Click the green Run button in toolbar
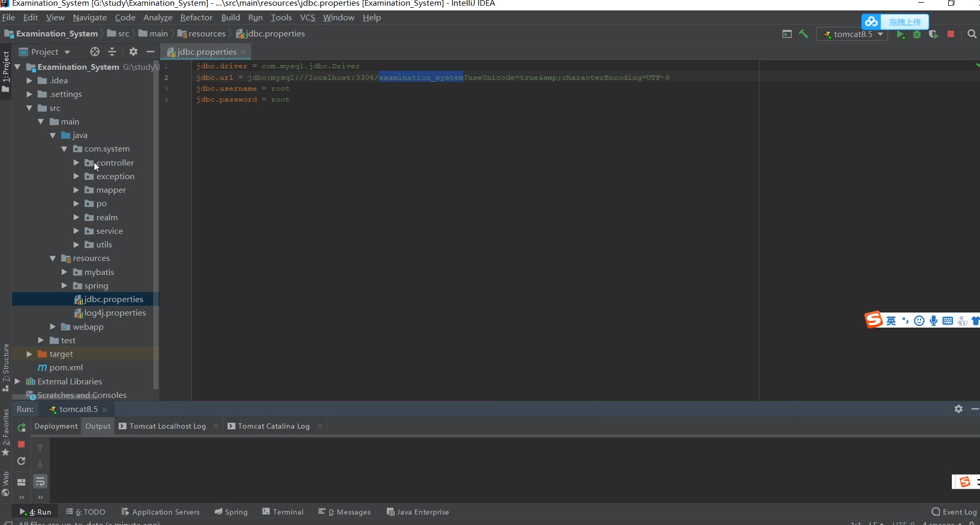This screenshot has width=980, height=525. coord(900,34)
